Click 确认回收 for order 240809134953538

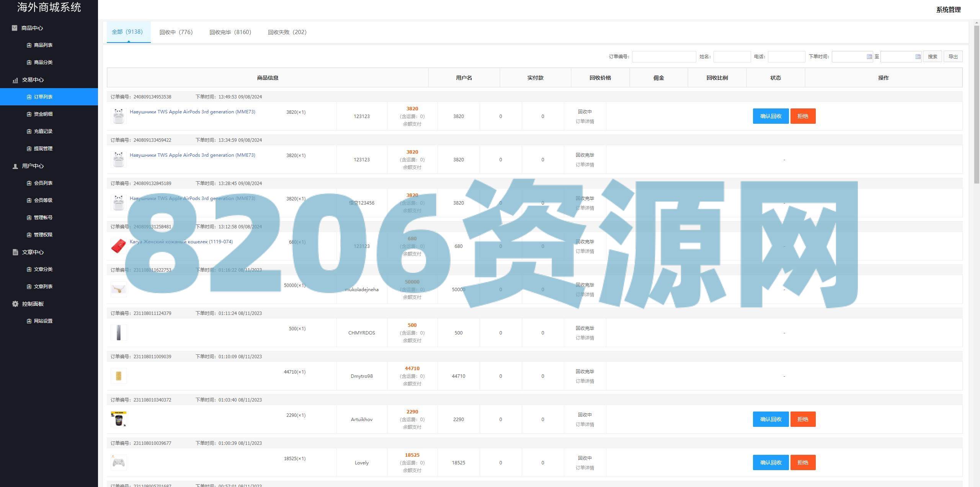coord(770,116)
